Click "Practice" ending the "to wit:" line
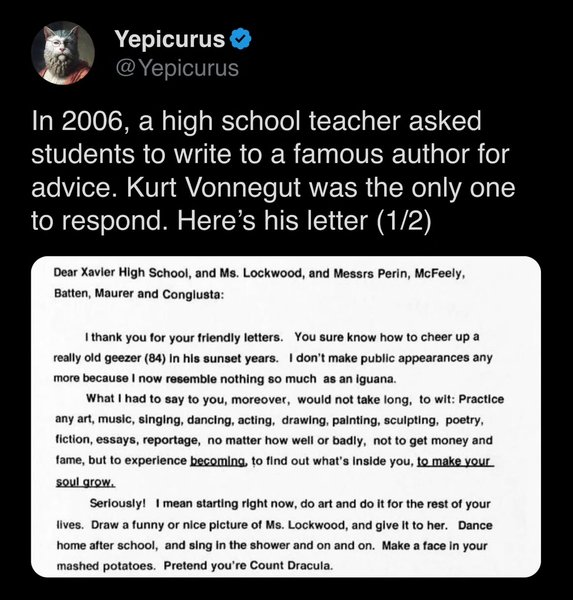Image resolution: width=573 pixels, height=600 pixels. (x=481, y=399)
